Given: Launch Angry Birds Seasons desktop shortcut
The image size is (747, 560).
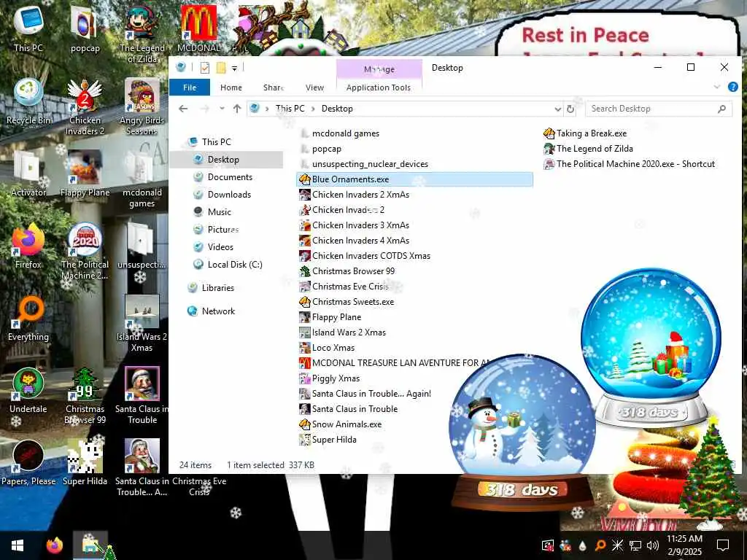Looking at the screenshot, I should [x=142, y=107].
